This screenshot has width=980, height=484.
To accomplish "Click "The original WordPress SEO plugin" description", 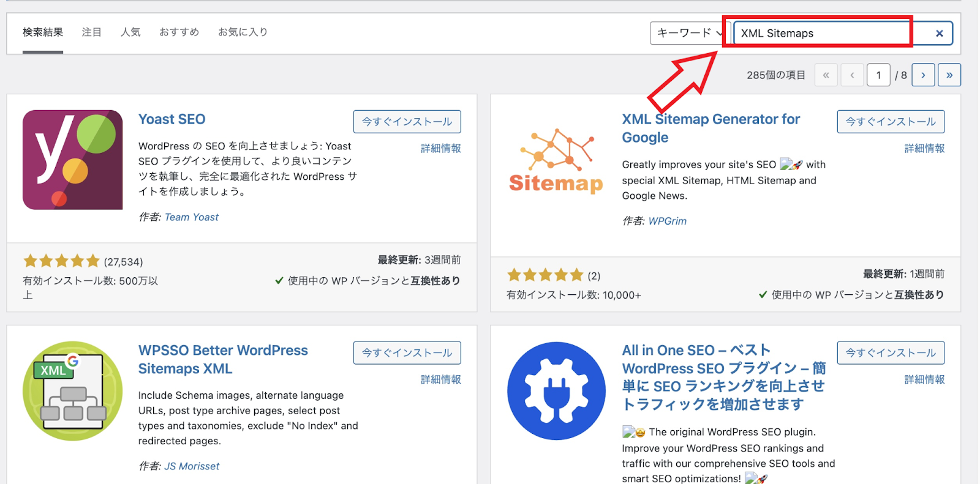I will [x=729, y=455].
